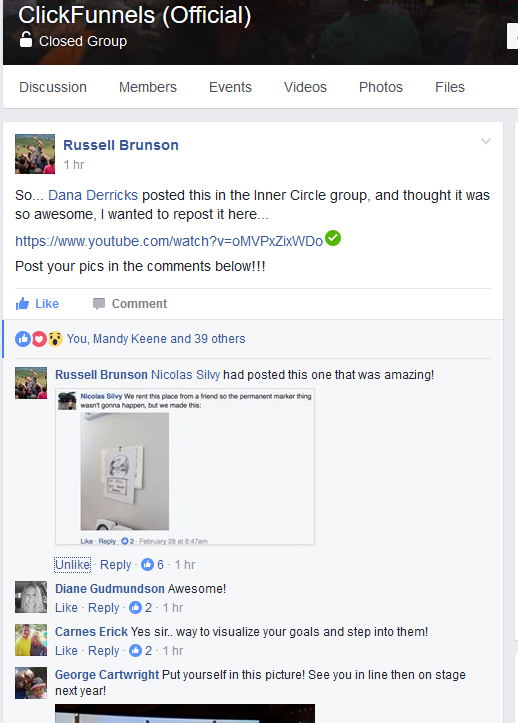Open the love heart reaction icon
This screenshot has width=518, height=723.
(39, 339)
